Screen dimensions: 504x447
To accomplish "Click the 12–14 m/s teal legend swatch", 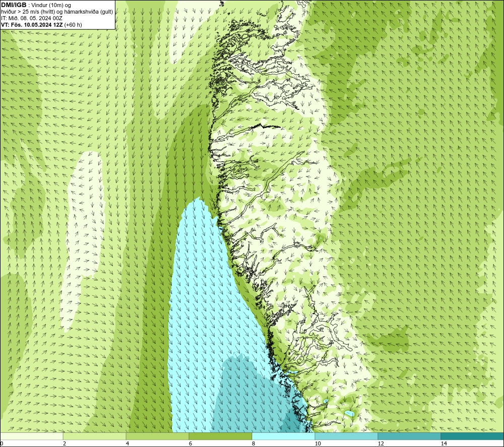I will [409, 436].
